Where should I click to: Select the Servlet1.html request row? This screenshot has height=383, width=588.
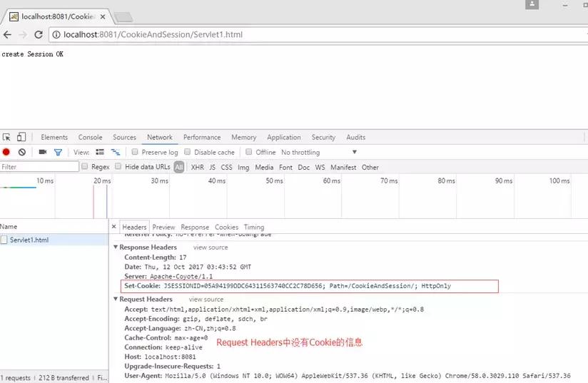(x=54, y=240)
